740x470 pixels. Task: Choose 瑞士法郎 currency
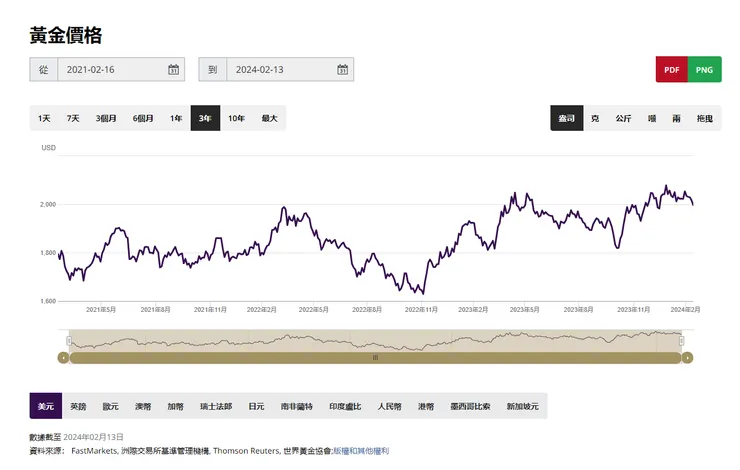pyautogui.click(x=216, y=406)
